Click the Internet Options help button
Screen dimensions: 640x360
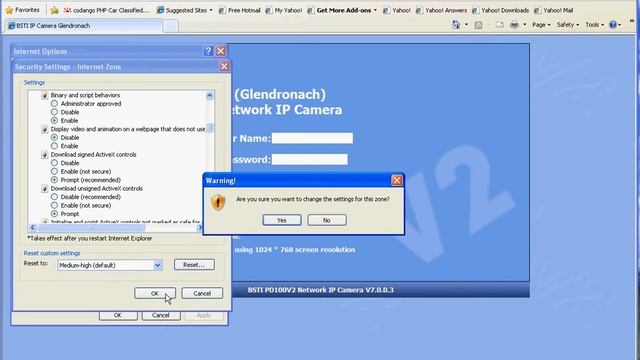208,51
